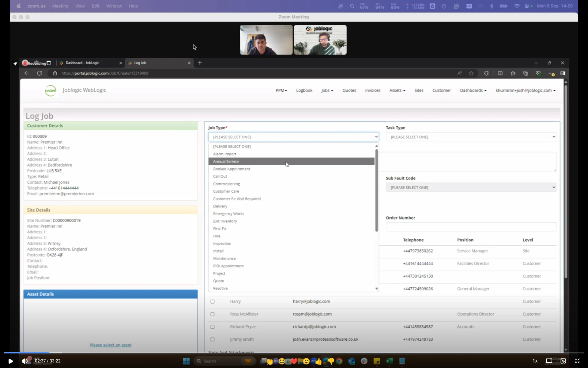The width and height of the screenshot is (588, 368).
Task: Go back using browser back arrow
Action: 27,73
